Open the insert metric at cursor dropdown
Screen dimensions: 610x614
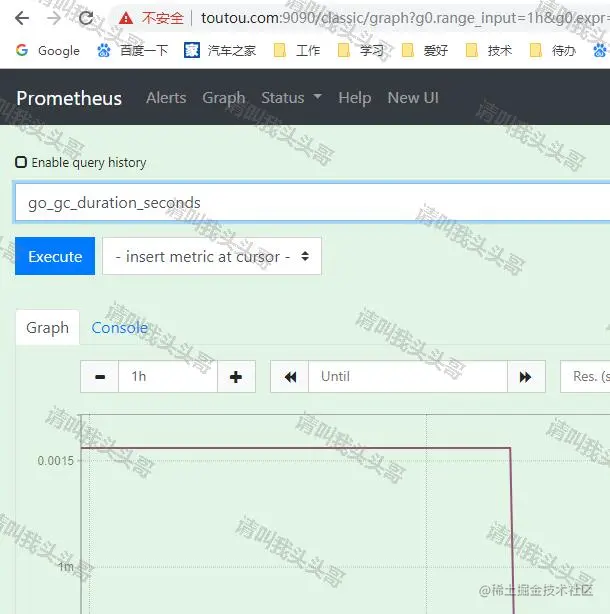pos(212,256)
